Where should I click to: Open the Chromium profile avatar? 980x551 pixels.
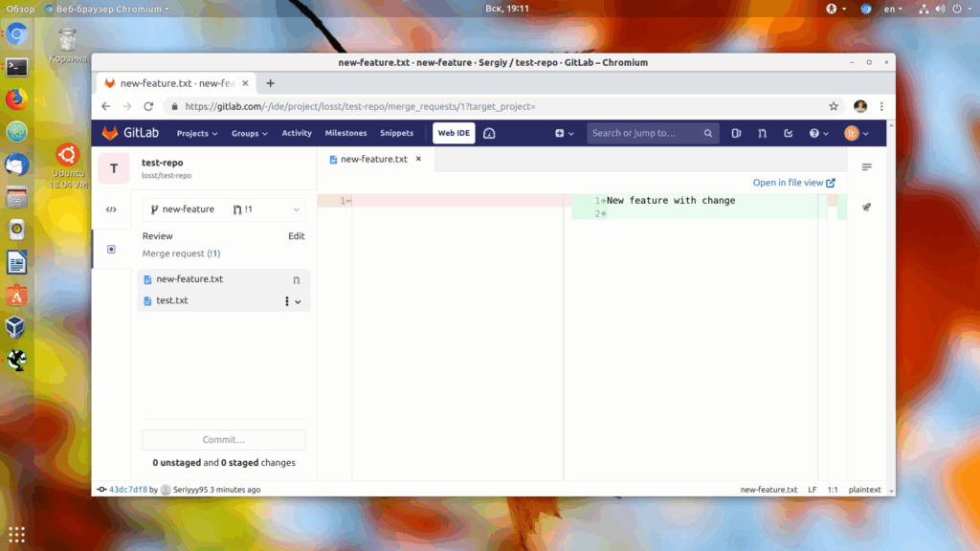[x=860, y=106]
